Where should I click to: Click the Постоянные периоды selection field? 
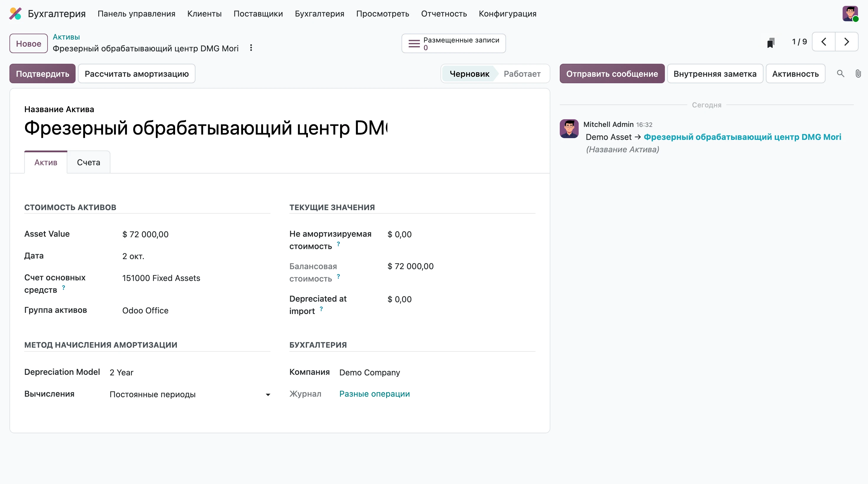click(x=190, y=394)
